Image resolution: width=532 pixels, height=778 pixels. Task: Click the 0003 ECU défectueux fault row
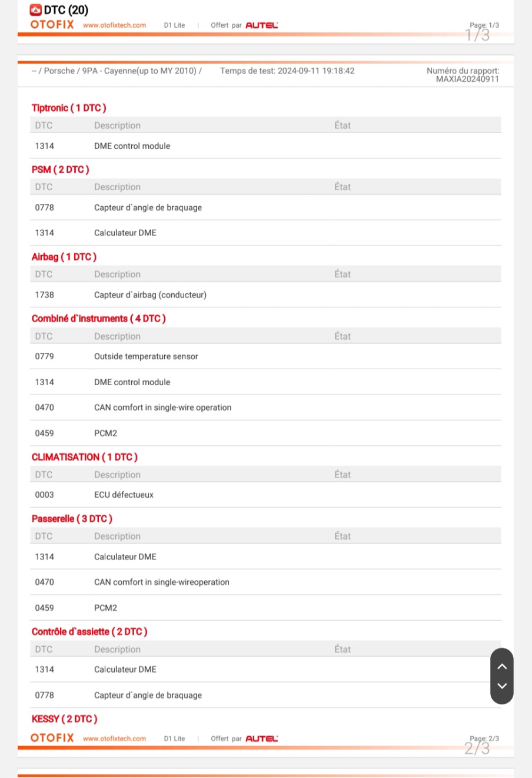265,495
